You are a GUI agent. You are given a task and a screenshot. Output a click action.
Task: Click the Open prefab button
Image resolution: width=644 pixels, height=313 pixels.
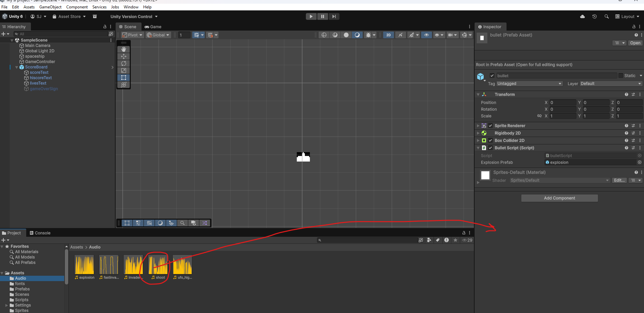click(635, 43)
